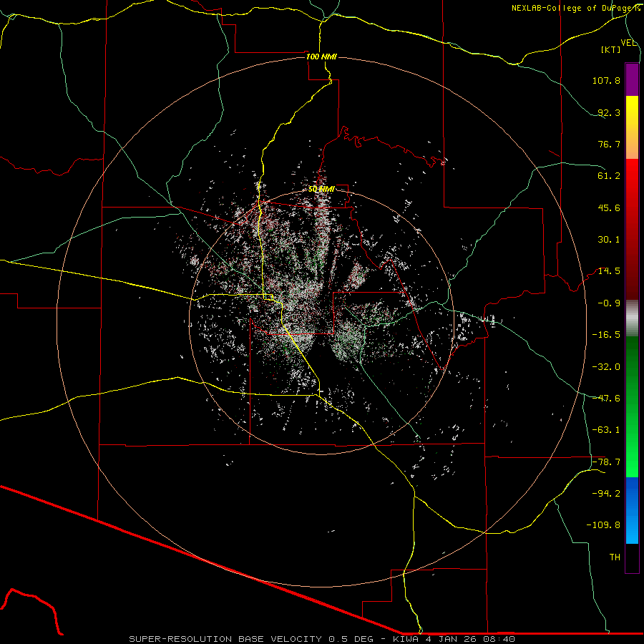Click the -109.8 legend value
Viewport: 644px width, 644px height.
point(603,525)
